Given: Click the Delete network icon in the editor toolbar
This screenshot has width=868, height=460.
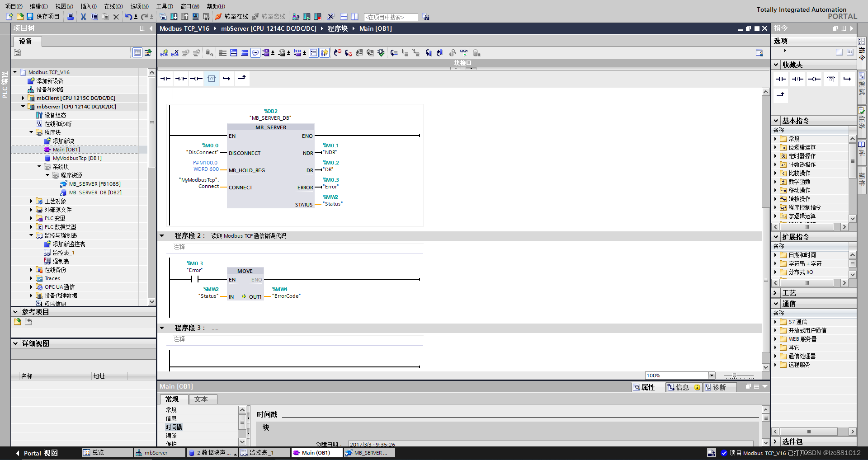Looking at the screenshot, I should point(175,53).
